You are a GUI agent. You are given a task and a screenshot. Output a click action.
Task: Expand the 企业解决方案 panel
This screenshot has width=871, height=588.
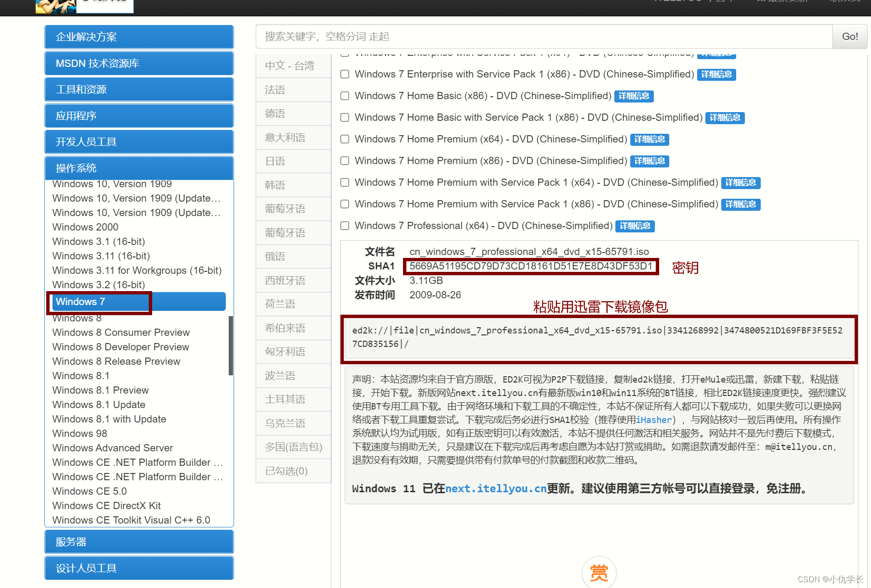coord(139,37)
